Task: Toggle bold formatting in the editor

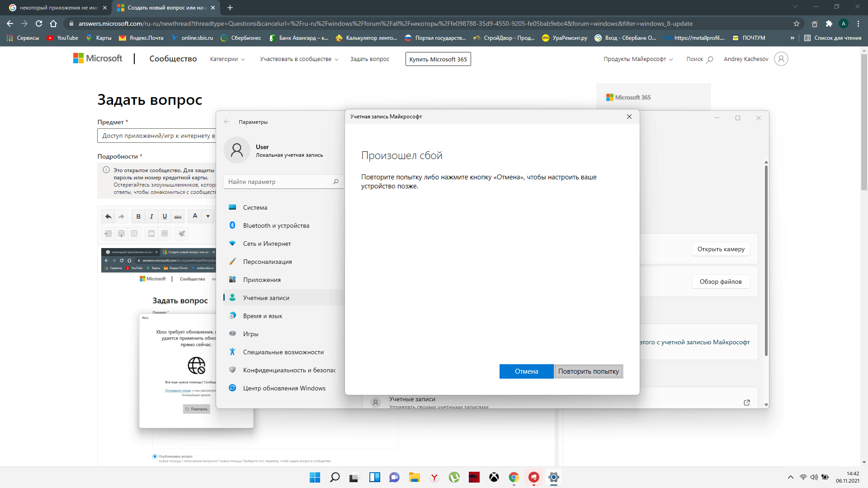Action: [138, 216]
